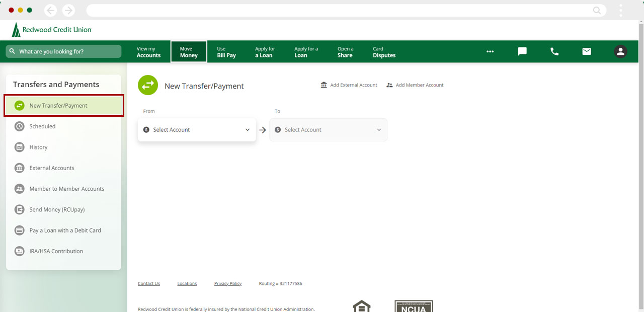Click the calendar-check icon next to History
The width and height of the screenshot is (644, 312).
[x=19, y=147]
